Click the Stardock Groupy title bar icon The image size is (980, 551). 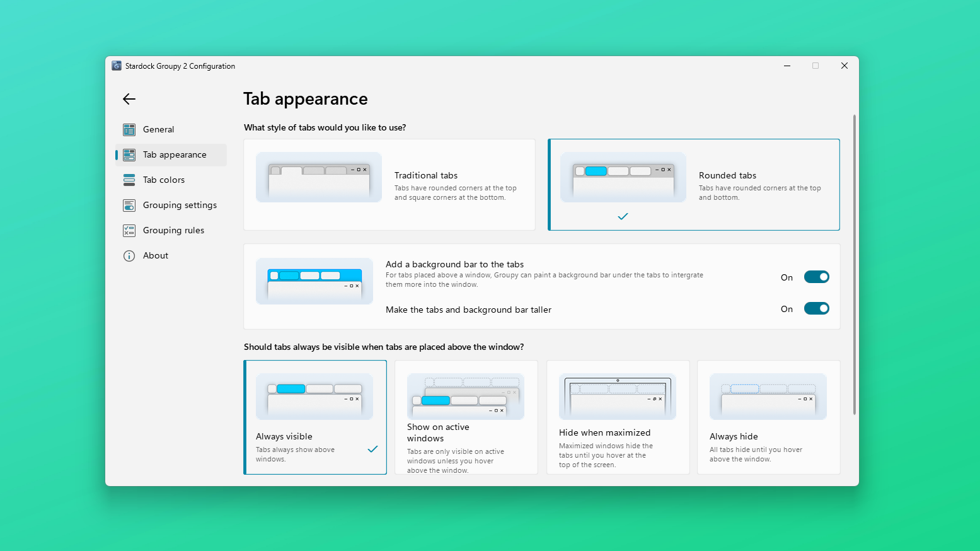[117, 66]
